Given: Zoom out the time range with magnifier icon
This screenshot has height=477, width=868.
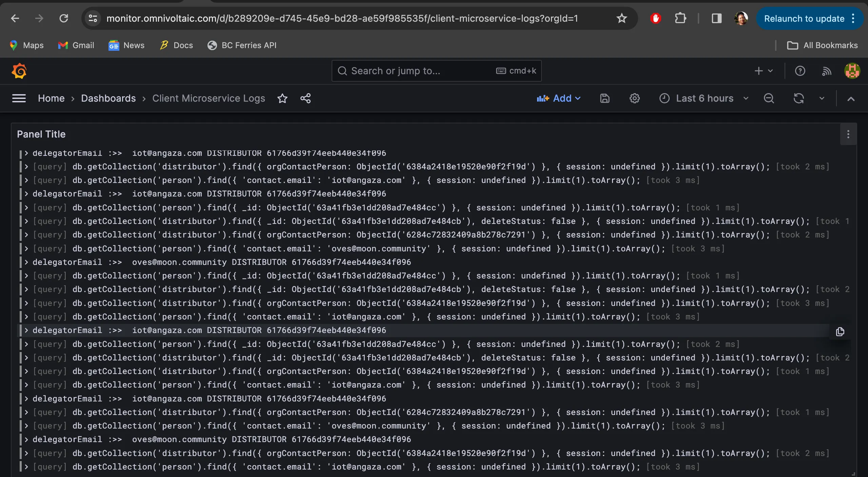Looking at the screenshot, I should coord(769,98).
